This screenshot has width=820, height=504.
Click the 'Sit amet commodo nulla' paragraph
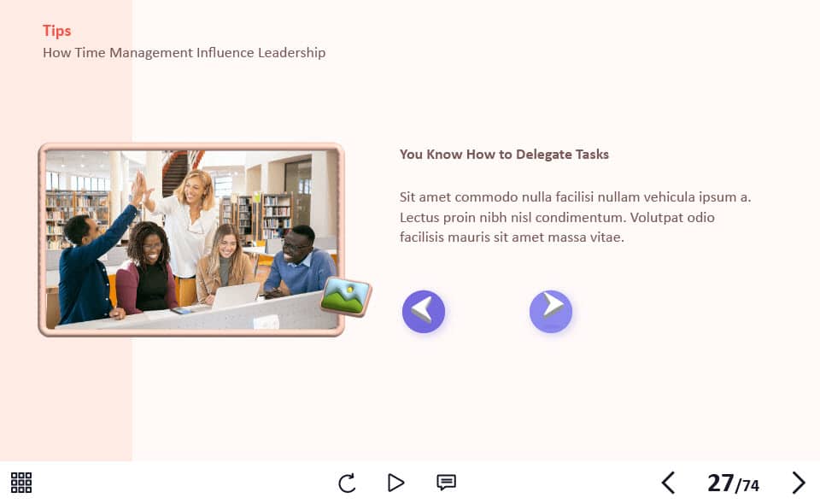click(575, 217)
